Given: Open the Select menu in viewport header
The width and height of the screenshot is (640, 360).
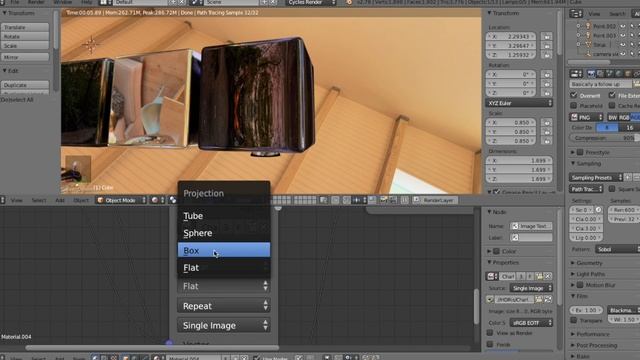Looking at the screenshot, I should [39, 200].
